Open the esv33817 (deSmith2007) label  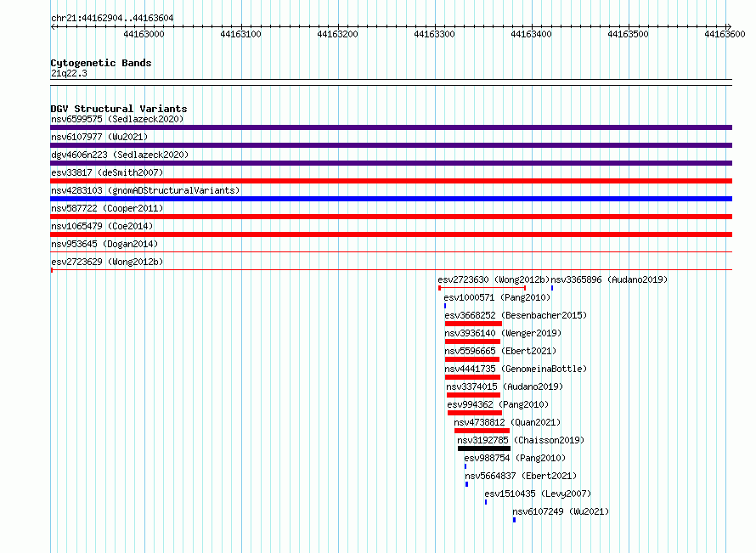pos(107,172)
